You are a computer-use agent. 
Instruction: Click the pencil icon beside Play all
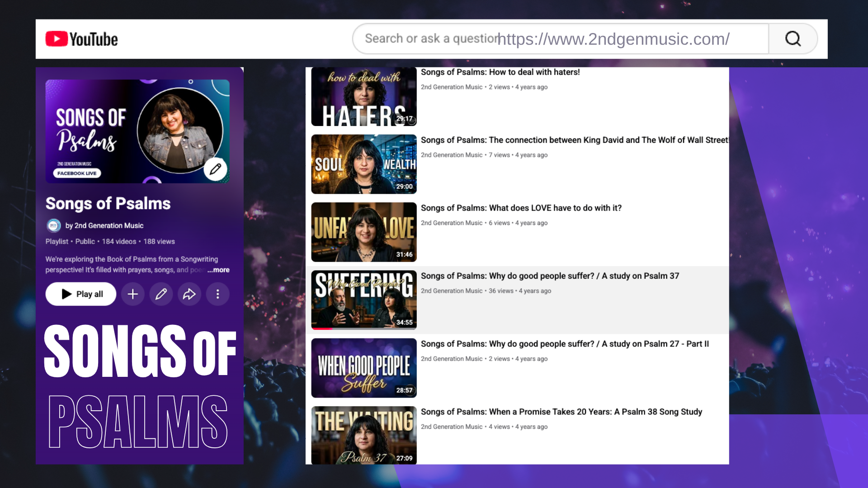tap(161, 294)
